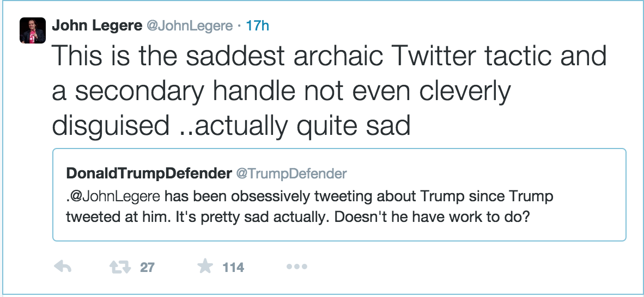Click the .@JohnLegere mention in quoted tweet
The width and height of the screenshot is (644, 297).
click(x=113, y=196)
